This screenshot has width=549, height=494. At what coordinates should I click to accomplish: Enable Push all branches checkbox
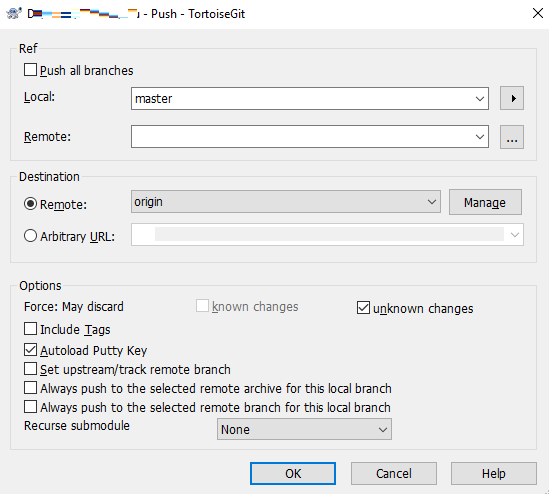point(30,70)
